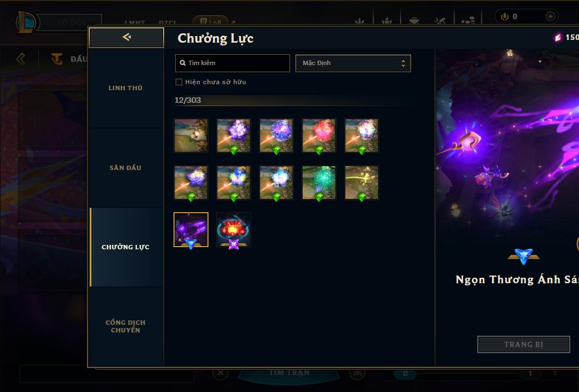Image resolution: width=579 pixels, height=392 pixels.
Task: Switch to the Sân Đấu tab
Action: click(x=125, y=168)
